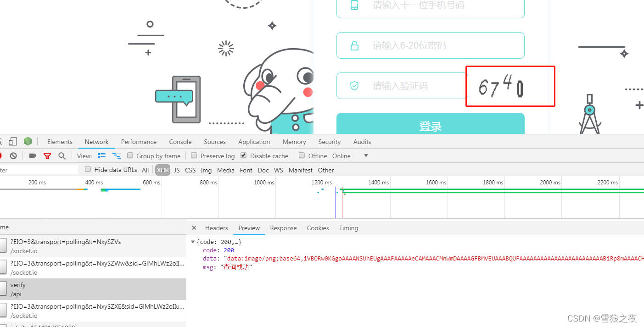
Task: Select the filter icon in Network toolbar
Action: click(47, 156)
